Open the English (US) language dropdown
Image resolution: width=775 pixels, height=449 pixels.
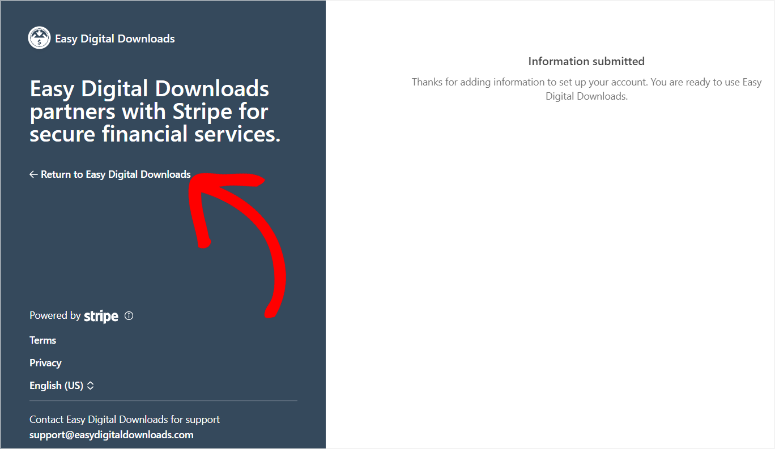pos(62,386)
